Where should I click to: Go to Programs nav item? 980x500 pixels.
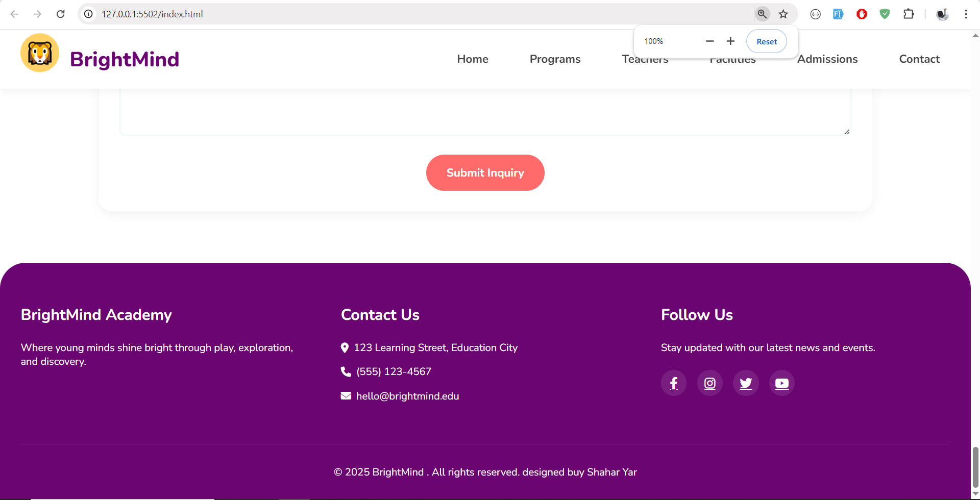point(555,59)
